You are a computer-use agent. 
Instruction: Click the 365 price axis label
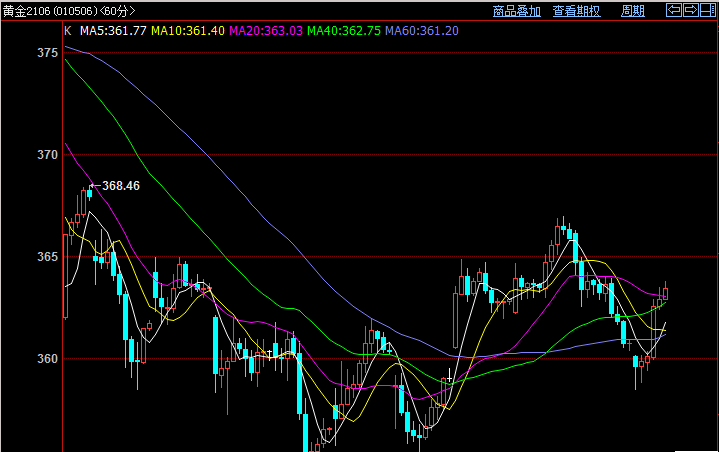(x=48, y=257)
